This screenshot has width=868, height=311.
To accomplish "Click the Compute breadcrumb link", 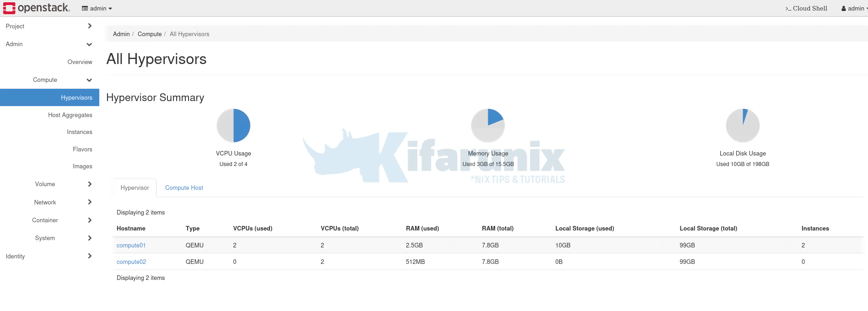I will [x=150, y=34].
